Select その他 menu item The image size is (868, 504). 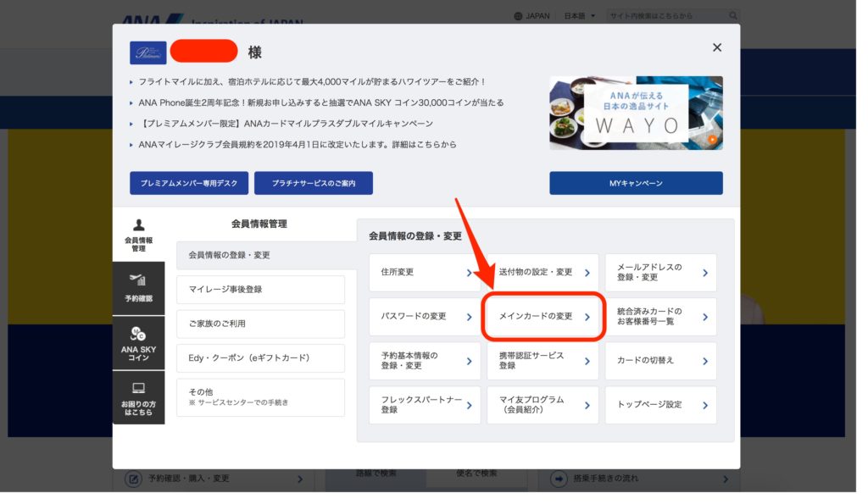pyautogui.click(x=260, y=397)
